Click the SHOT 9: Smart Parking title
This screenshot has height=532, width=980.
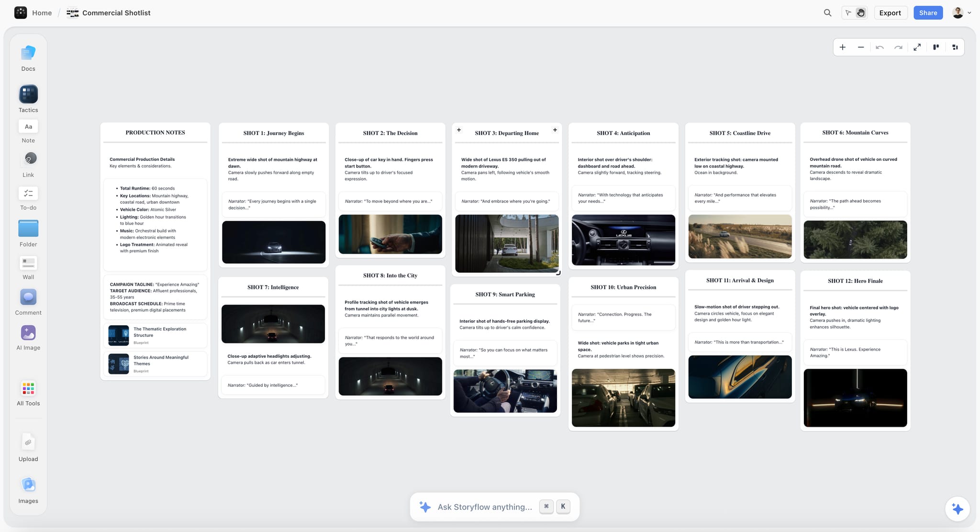505,294
